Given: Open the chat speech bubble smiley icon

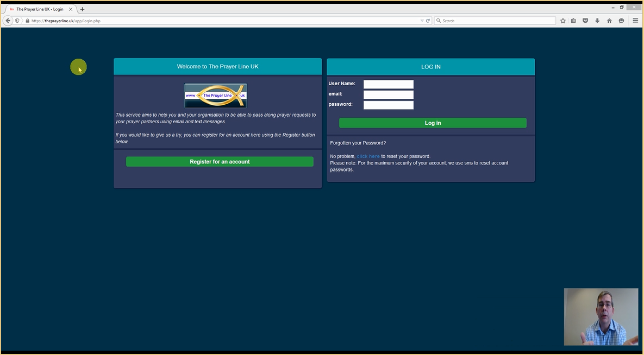Looking at the screenshot, I should tap(621, 21).
